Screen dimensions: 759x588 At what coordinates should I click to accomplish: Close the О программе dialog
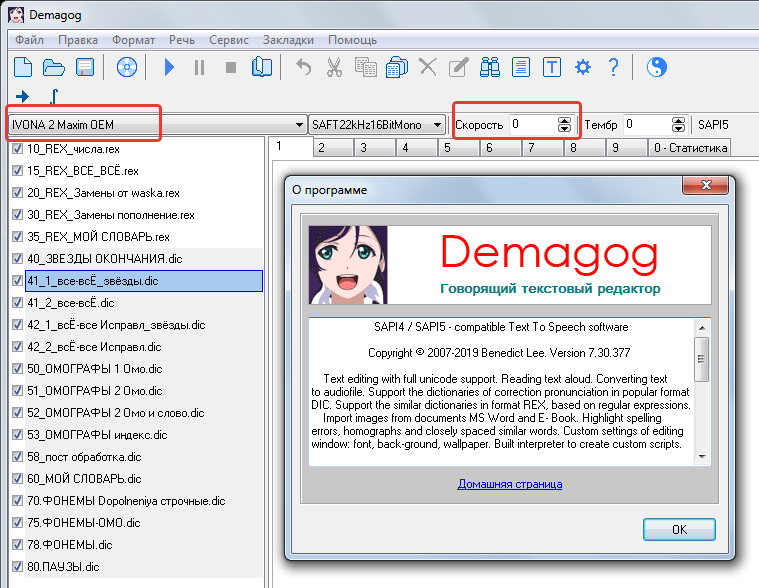click(706, 185)
